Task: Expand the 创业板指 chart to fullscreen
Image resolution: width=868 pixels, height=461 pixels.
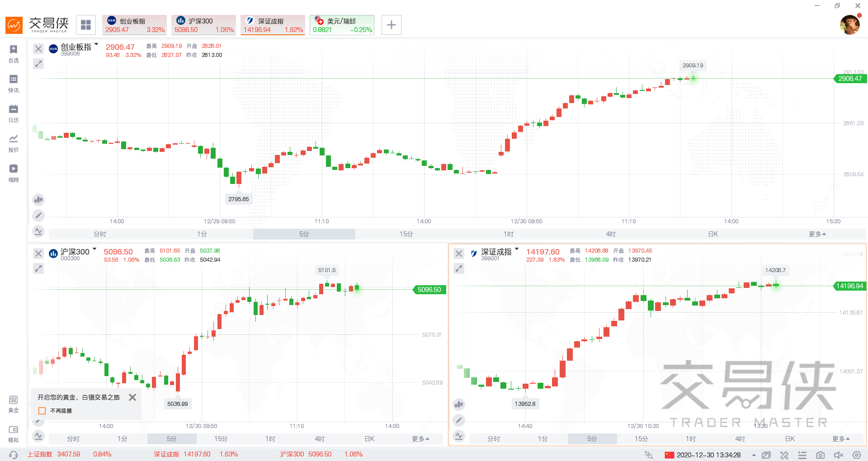Action: [38, 64]
